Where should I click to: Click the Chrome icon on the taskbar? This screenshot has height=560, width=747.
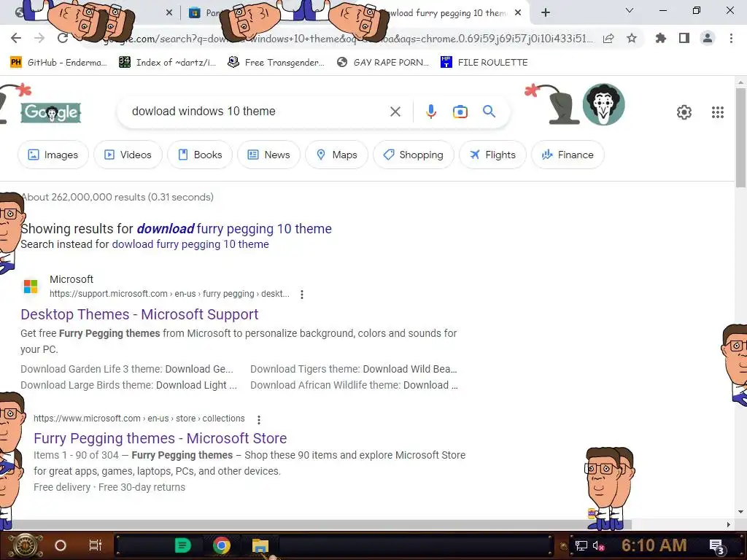coord(222,545)
